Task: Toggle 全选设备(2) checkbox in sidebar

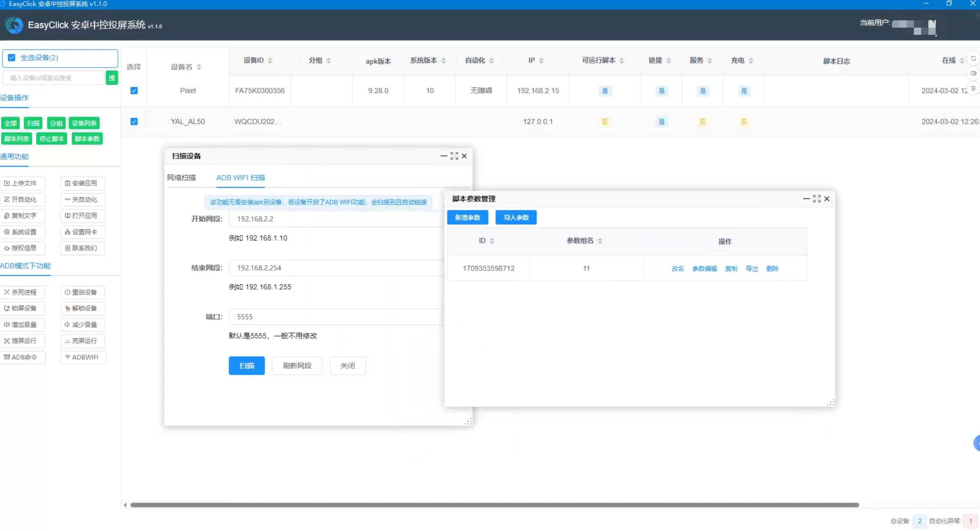Action: pyautogui.click(x=12, y=58)
